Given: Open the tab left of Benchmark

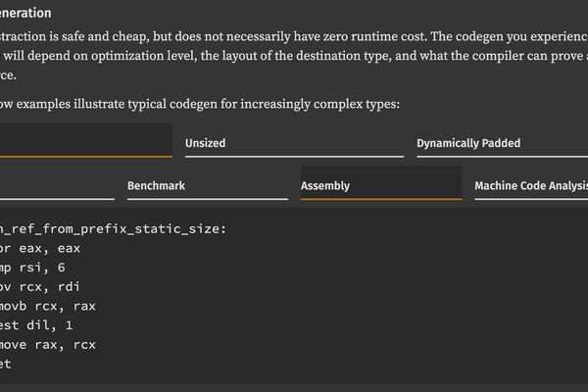Looking at the screenshot, I should [54, 185].
